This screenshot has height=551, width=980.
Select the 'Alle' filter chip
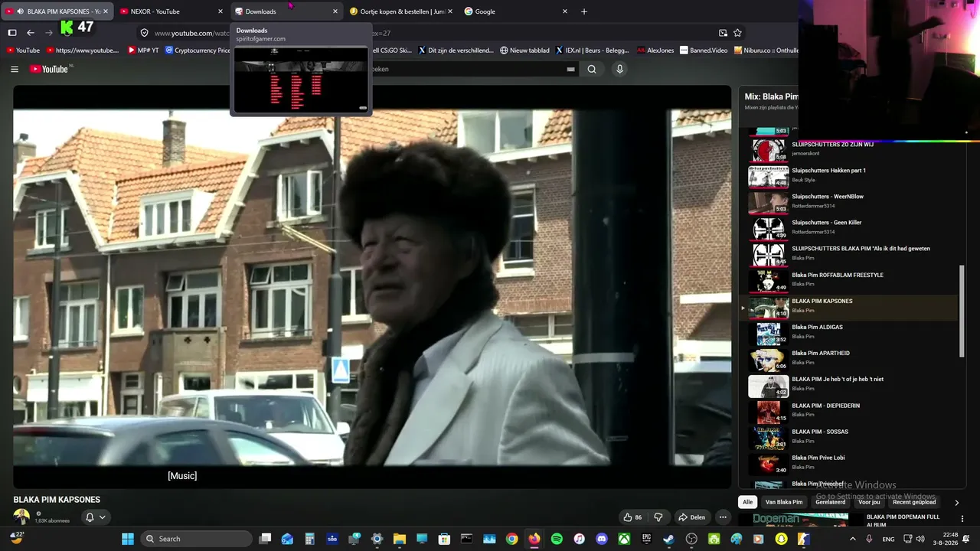tap(748, 502)
